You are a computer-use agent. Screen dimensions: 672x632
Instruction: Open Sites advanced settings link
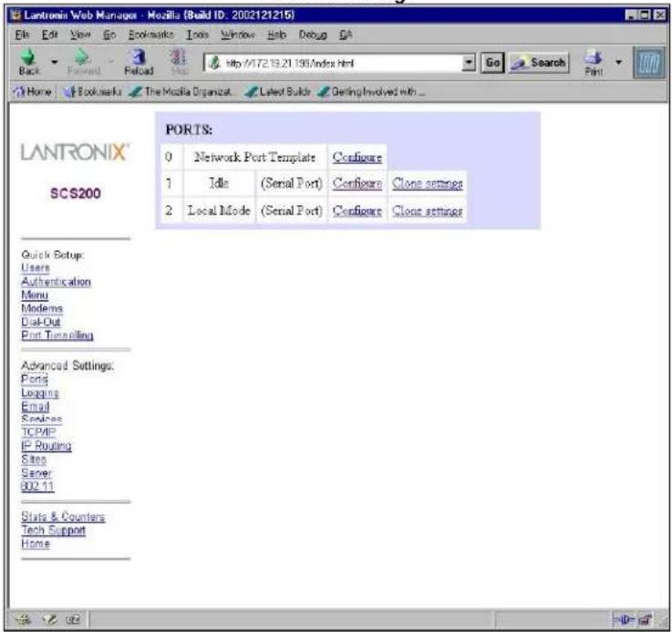tap(34, 460)
